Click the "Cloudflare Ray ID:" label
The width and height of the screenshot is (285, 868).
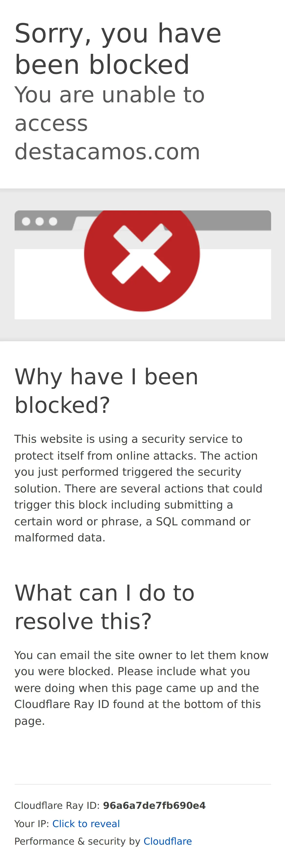click(x=57, y=805)
